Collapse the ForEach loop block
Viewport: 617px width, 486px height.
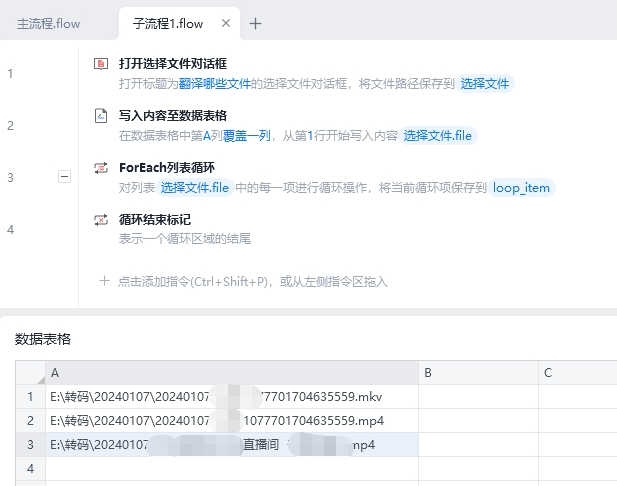pyautogui.click(x=65, y=176)
